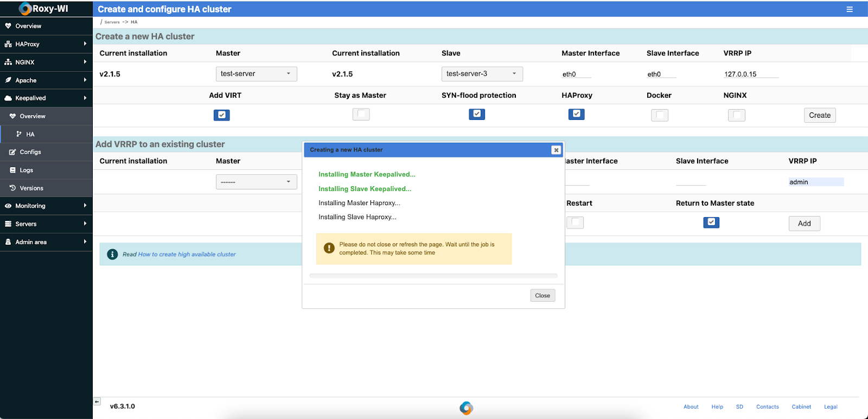
Task: Click the info icon beside Read text
Action: (112, 254)
